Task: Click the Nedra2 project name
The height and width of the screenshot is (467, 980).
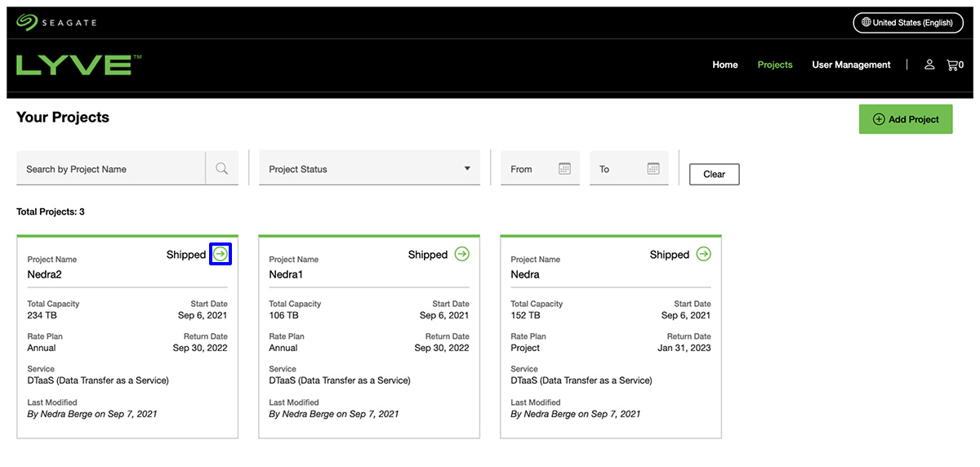Action: point(45,274)
